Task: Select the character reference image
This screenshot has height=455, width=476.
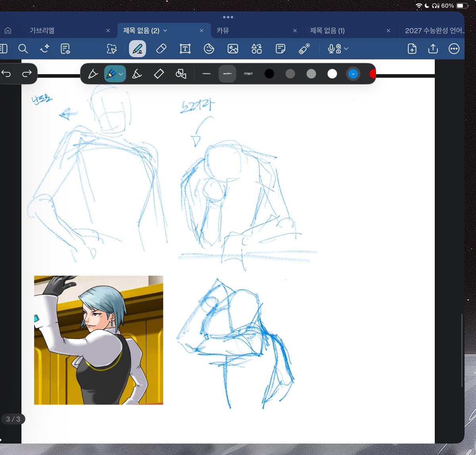Action: coord(98,340)
